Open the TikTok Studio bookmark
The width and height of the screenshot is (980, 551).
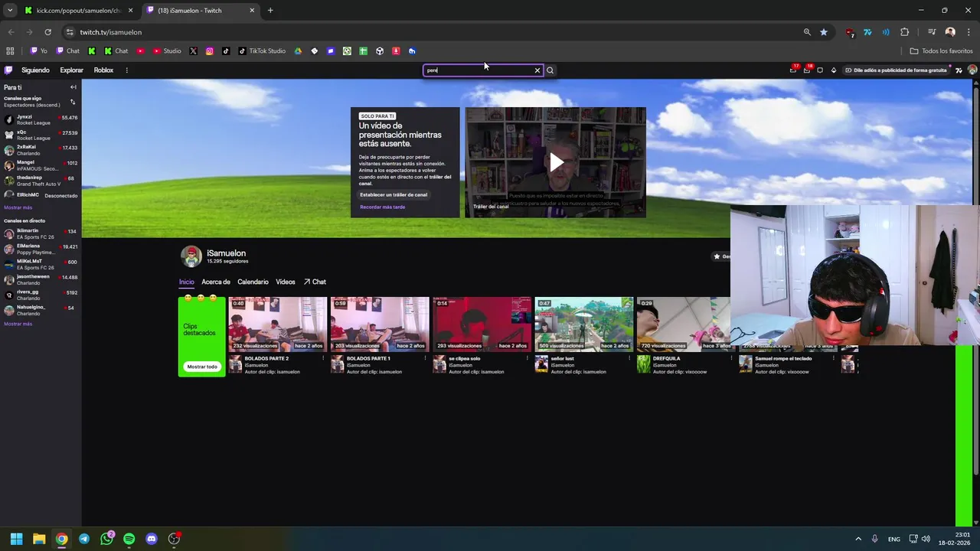pos(261,51)
